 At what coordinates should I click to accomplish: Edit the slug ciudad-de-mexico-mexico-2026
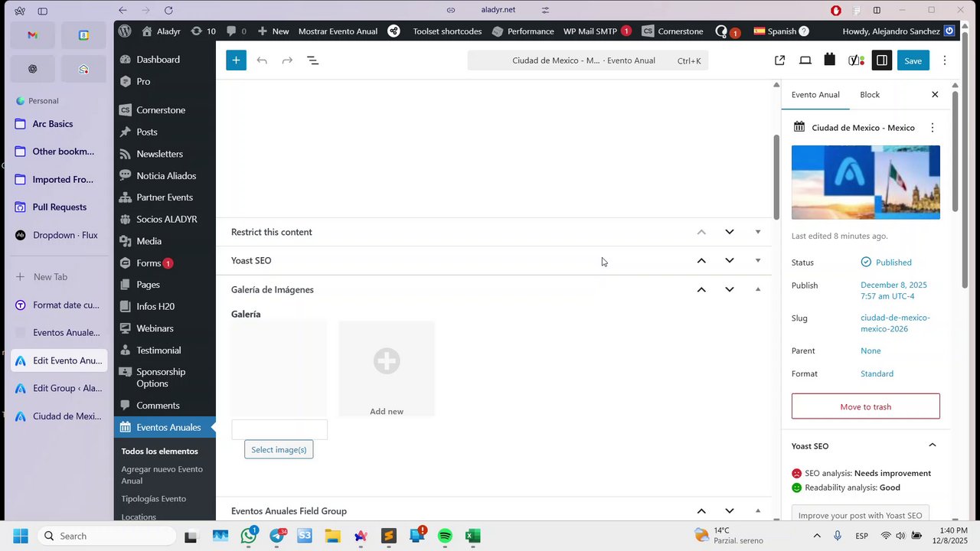[895, 323]
